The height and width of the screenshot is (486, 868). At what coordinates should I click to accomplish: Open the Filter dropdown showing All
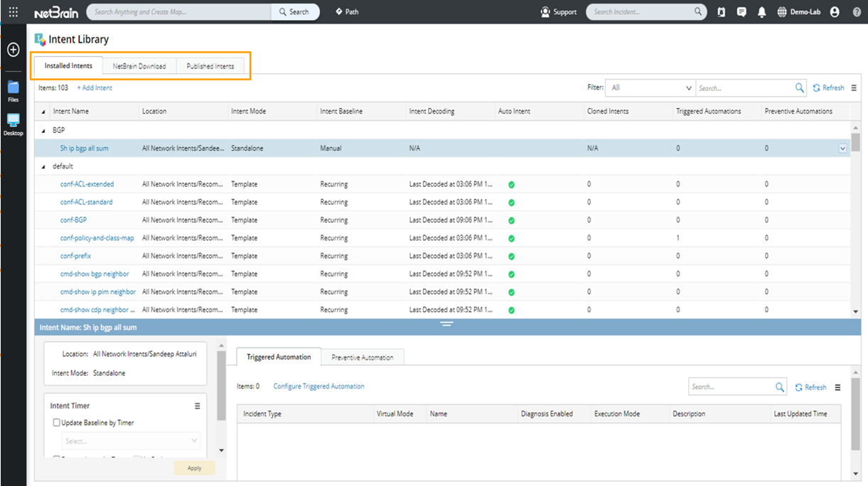tap(650, 88)
